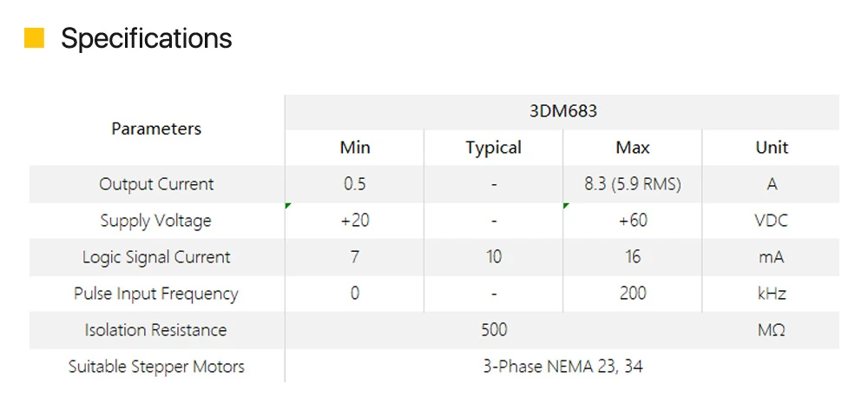Click the 8.3 (5.9 RMS) max value
Image resolution: width=868 pixels, height=417 pixels.
click(x=633, y=184)
